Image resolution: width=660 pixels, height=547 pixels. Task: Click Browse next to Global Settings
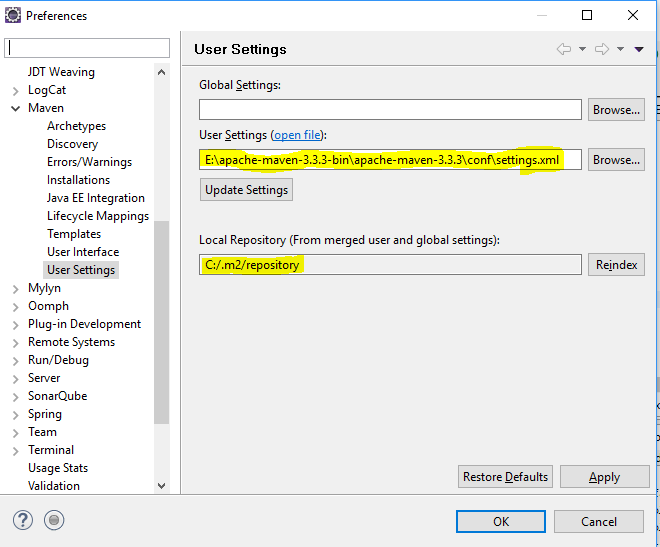[x=616, y=110]
